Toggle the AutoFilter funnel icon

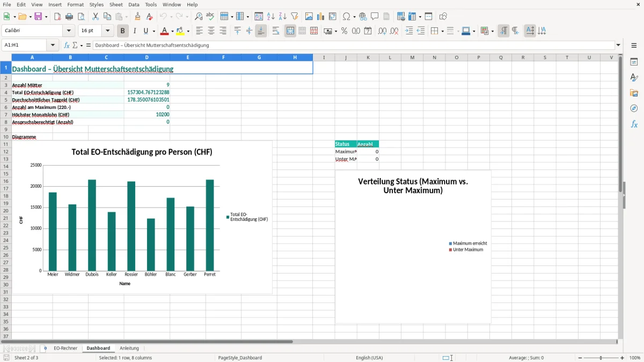(x=295, y=17)
